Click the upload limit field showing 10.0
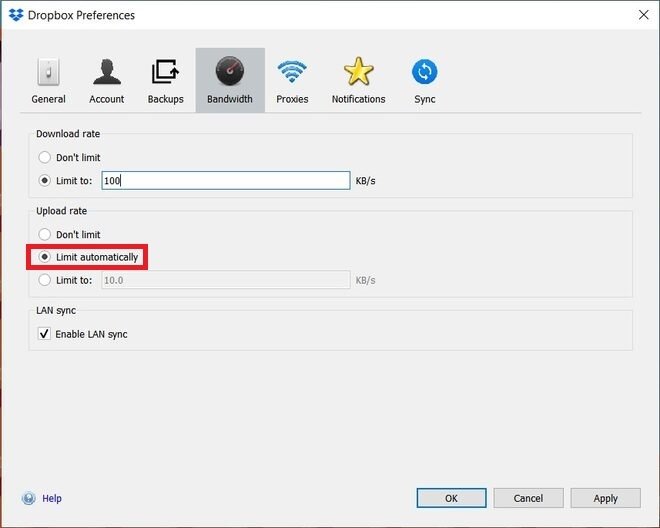 point(226,280)
